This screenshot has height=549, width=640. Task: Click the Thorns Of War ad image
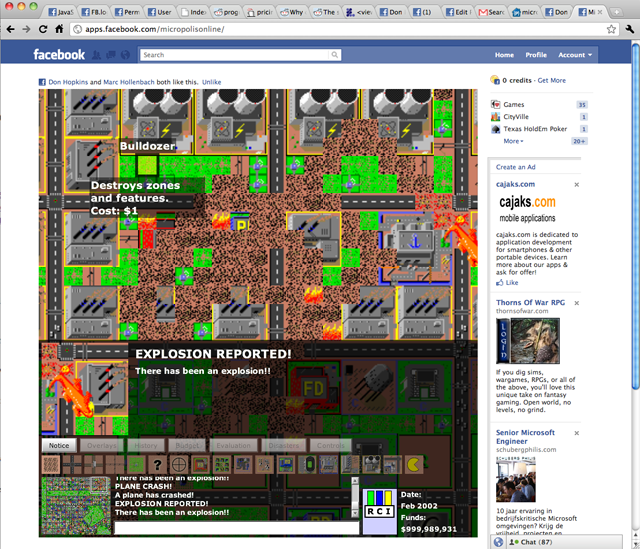tap(528, 341)
